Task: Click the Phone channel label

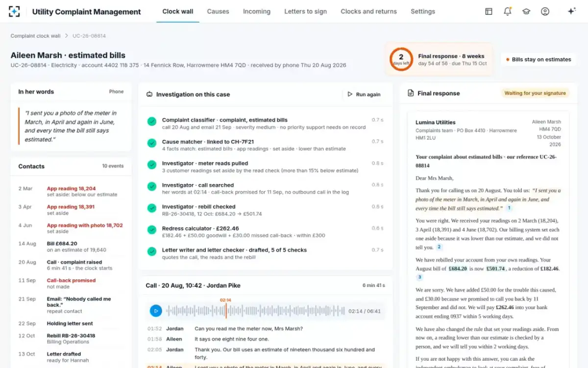Action: (x=116, y=91)
